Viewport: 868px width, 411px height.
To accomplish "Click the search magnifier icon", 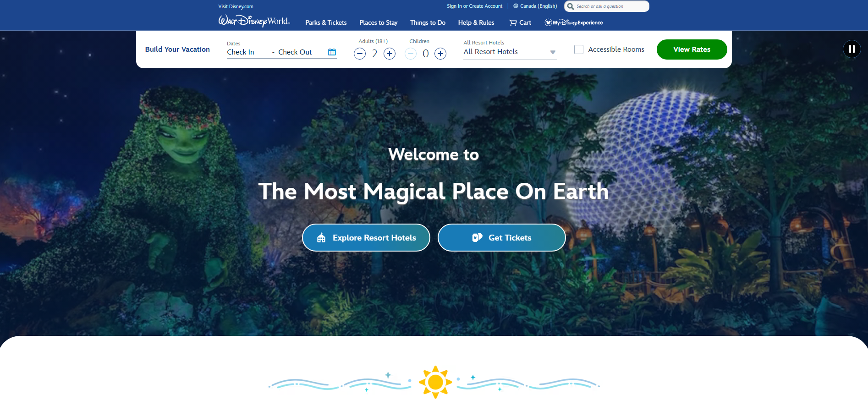I will [571, 6].
